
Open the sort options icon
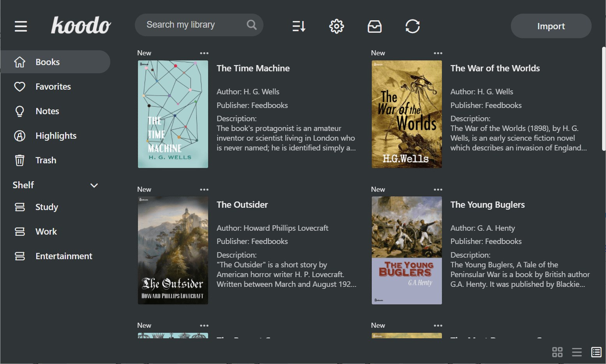point(298,26)
